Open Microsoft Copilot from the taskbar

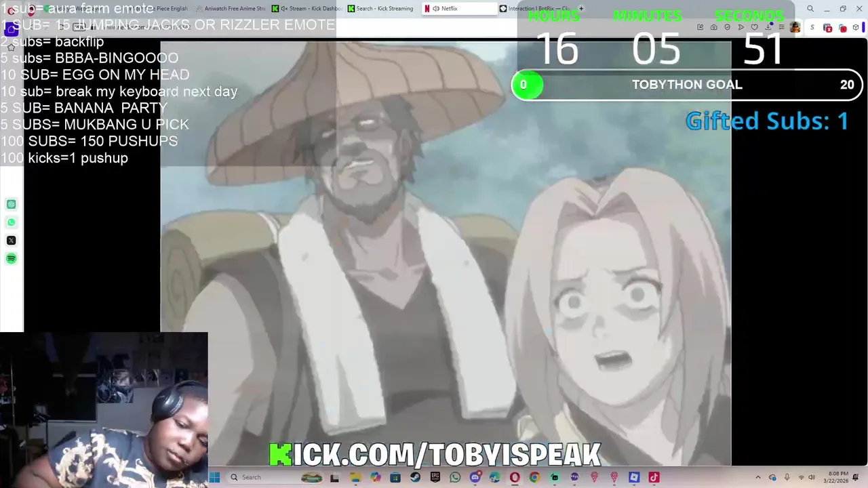pos(375,478)
